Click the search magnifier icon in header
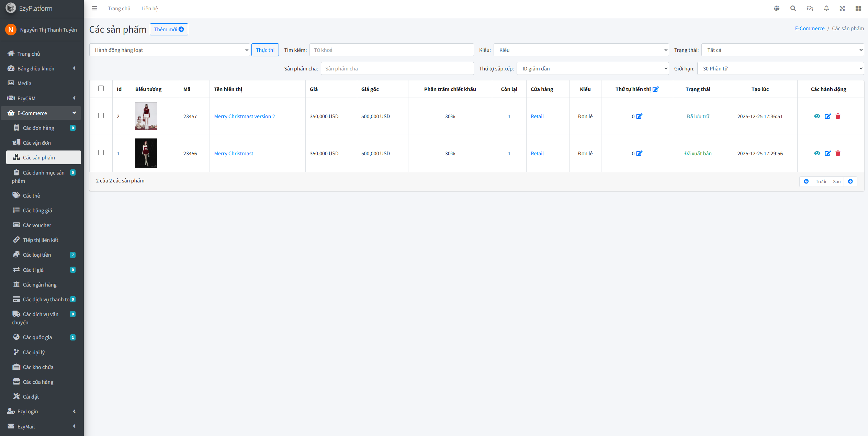 793,8
